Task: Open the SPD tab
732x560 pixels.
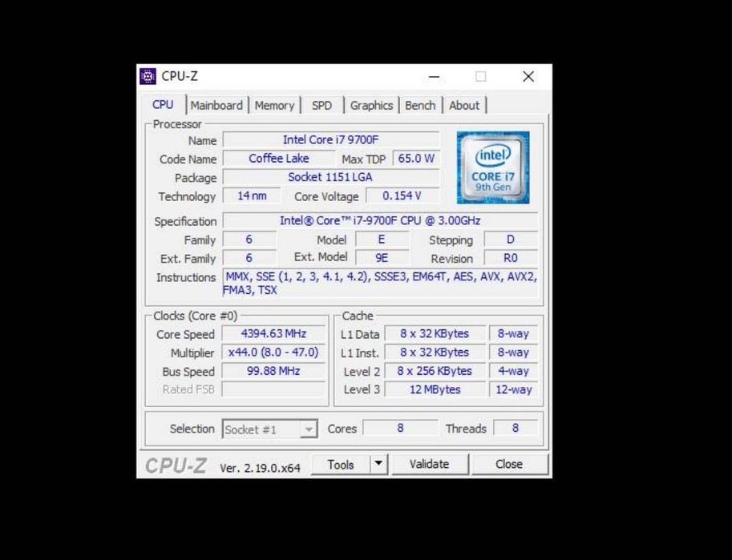Action: pyautogui.click(x=322, y=106)
